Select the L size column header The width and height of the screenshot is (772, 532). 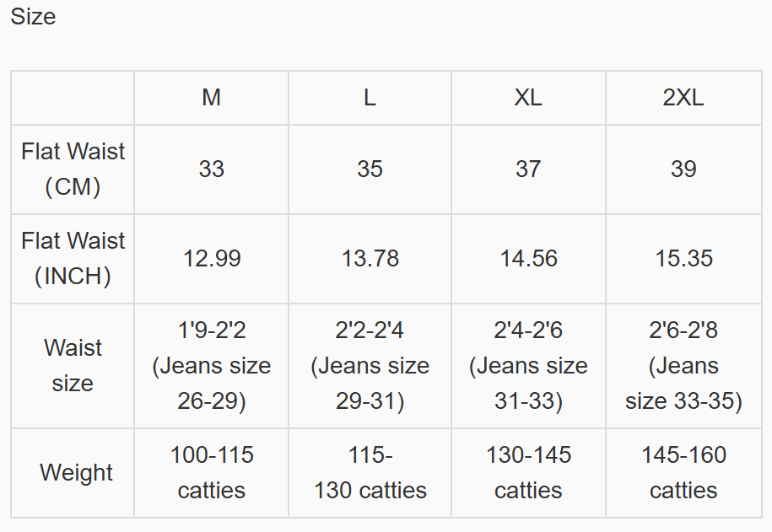pos(370,98)
